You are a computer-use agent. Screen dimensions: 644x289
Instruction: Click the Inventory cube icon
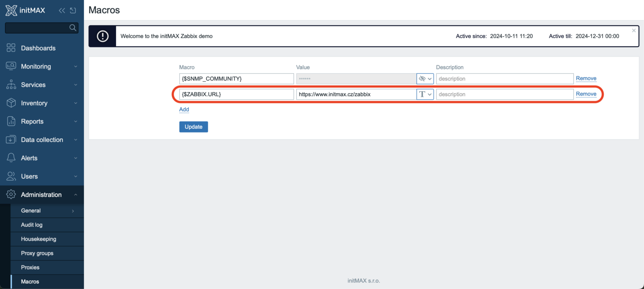(x=11, y=103)
